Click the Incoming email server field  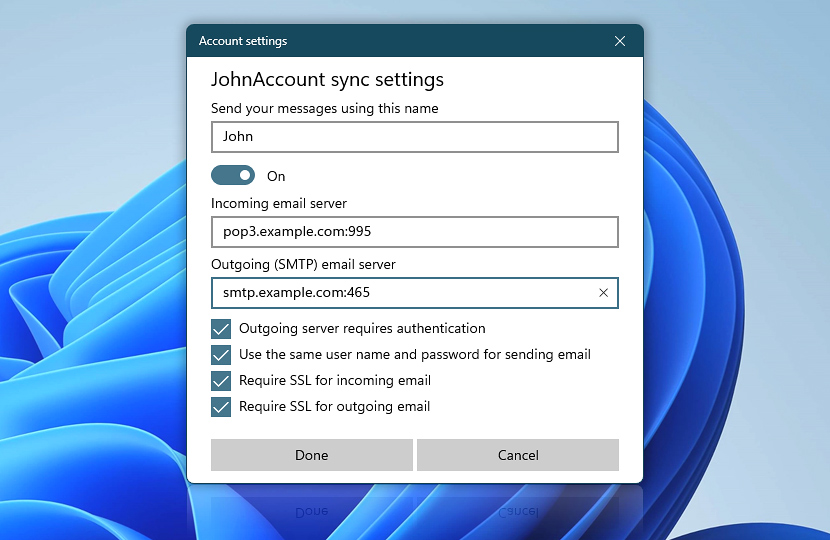click(415, 232)
